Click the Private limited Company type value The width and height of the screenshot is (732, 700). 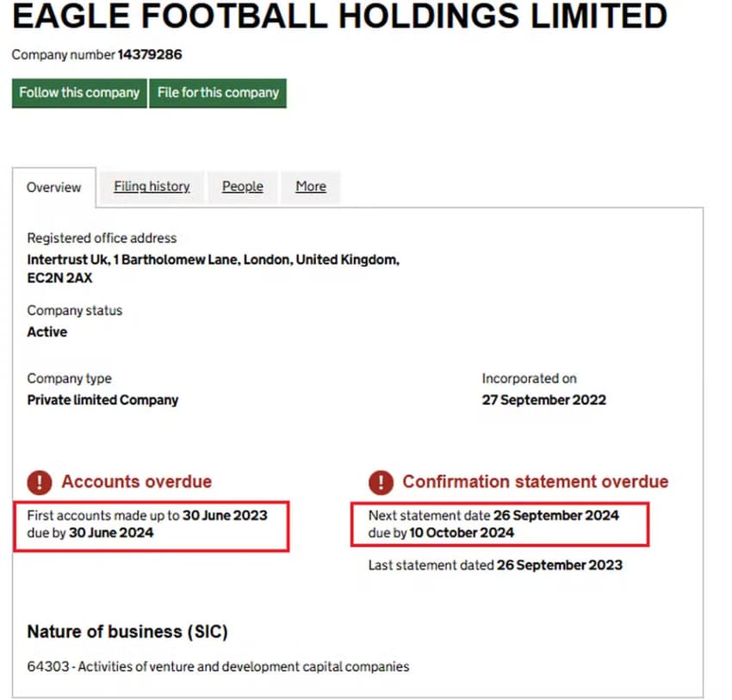(x=102, y=400)
